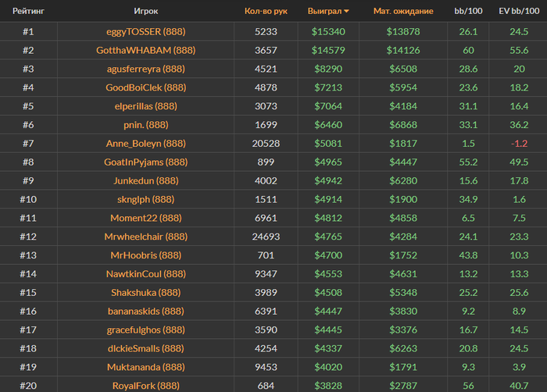Open Muktananda (888) player link

[x=146, y=367]
